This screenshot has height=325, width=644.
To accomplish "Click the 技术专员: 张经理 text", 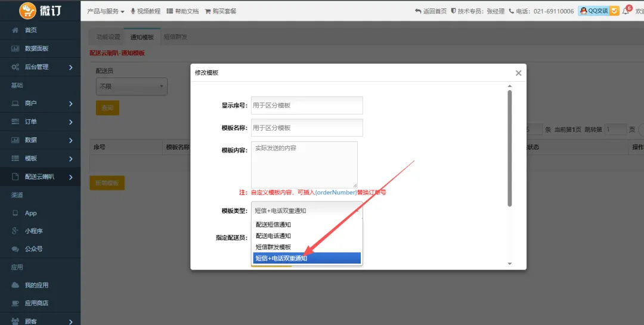I will coord(481,11).
